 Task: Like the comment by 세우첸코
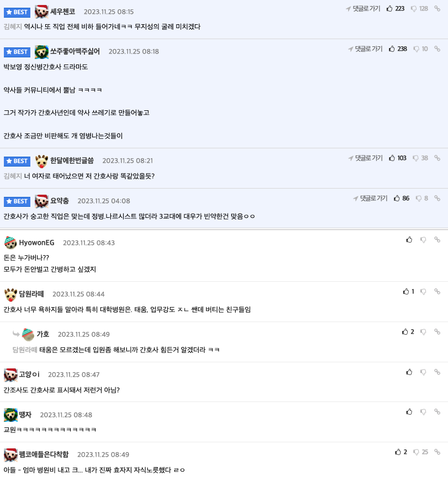tap(396, 9)
